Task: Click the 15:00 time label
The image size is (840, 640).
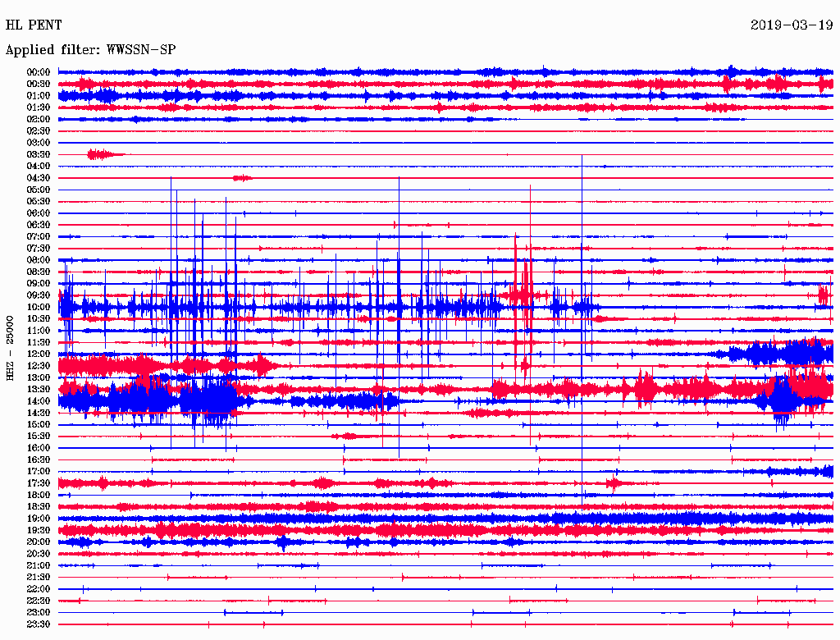Action: point(39,424)
